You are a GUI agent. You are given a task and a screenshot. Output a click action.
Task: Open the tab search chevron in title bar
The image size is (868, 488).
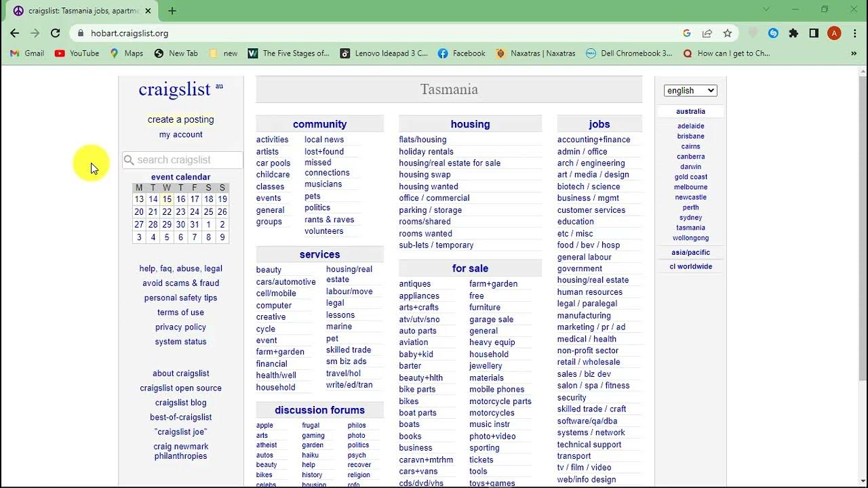766,9
